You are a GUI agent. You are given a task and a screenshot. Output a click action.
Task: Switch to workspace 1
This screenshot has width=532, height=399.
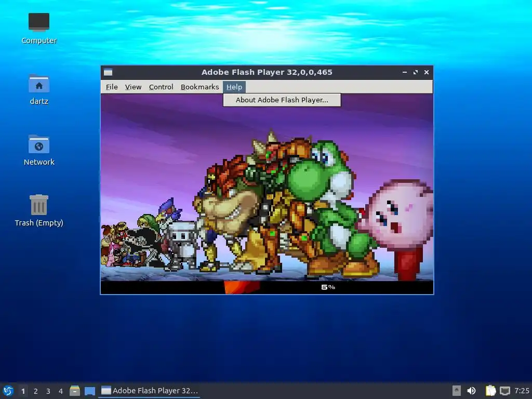tap(23, 391)
